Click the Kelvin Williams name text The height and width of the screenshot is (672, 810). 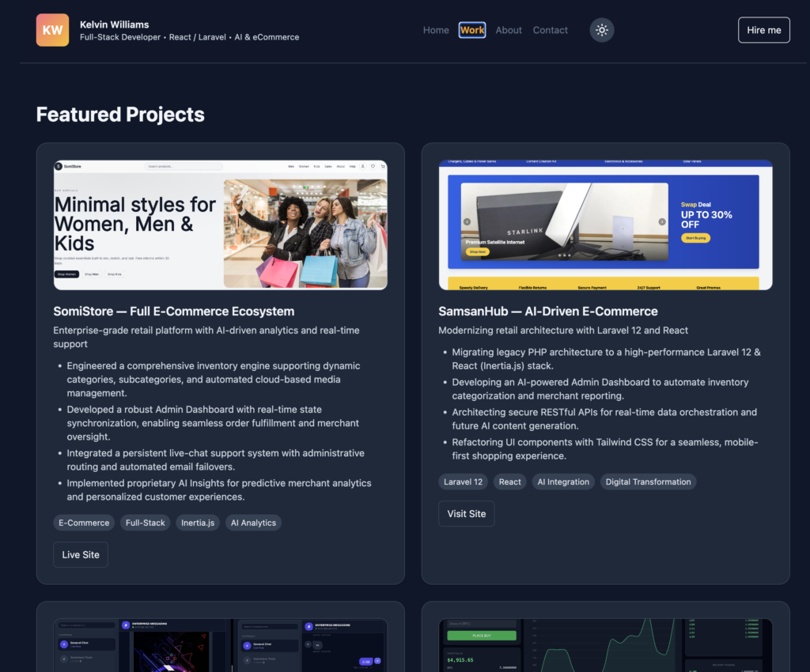[x=114, y=25]
